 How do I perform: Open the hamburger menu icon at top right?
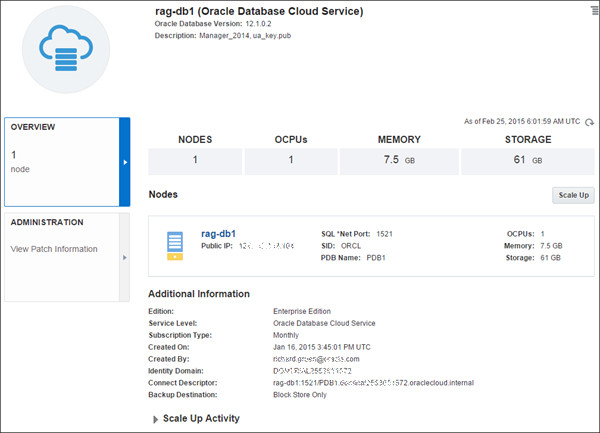tap(595, 11)
